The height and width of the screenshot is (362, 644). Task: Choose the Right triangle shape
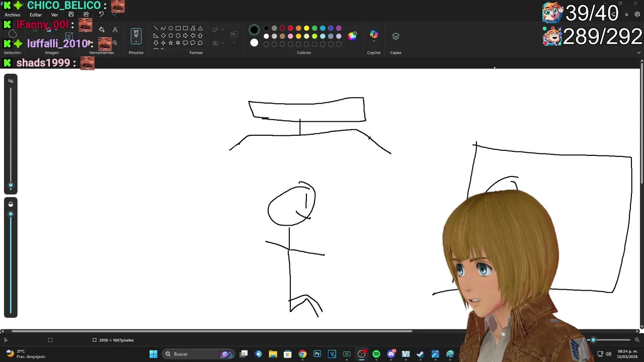click(x=156, y=36)
